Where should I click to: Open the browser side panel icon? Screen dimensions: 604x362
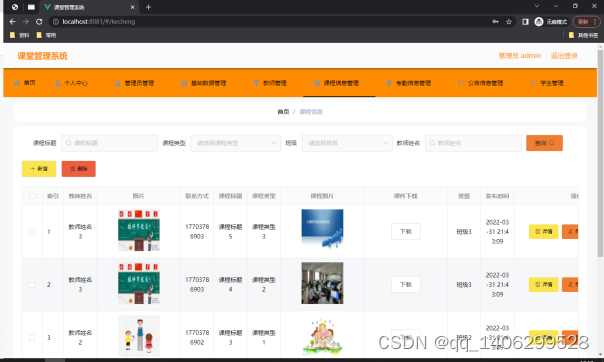coord(525,22)
